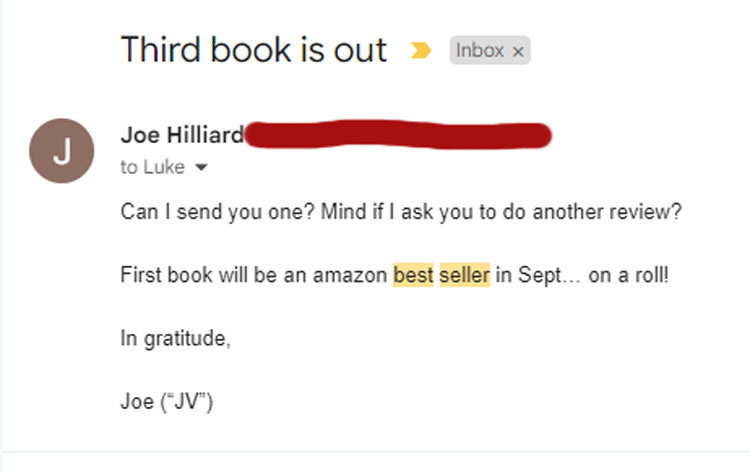Click the "Sept…" text in message
The width and height of the screenshot is (750, 472).
(549, 275)
